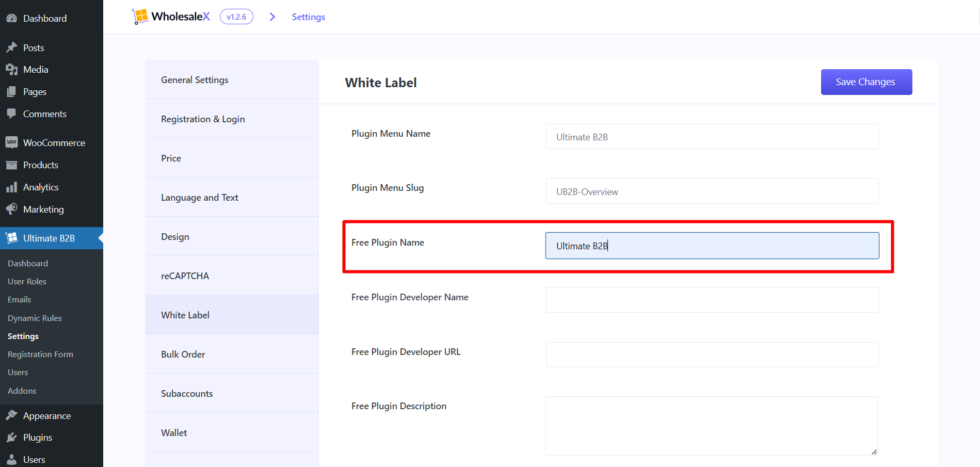The height and width of the screenshot is (467, 980).
Task: Click the Settings breadcrumb link
Action: point(308,17)
